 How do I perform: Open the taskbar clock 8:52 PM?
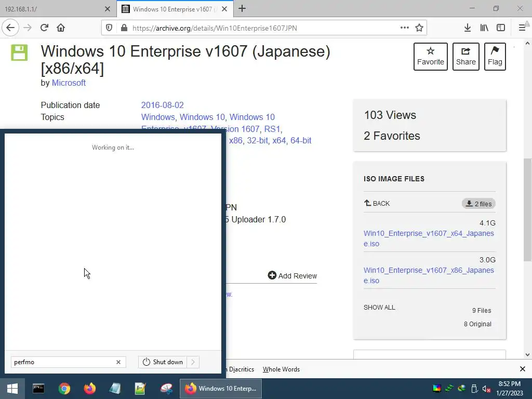[510, 389]
